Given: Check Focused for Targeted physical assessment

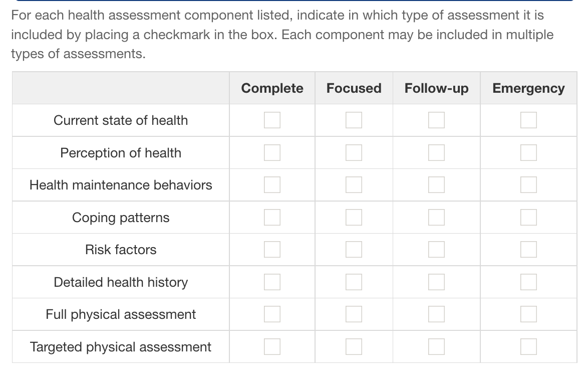Looking at the screenshot, I should pos(354,346).
